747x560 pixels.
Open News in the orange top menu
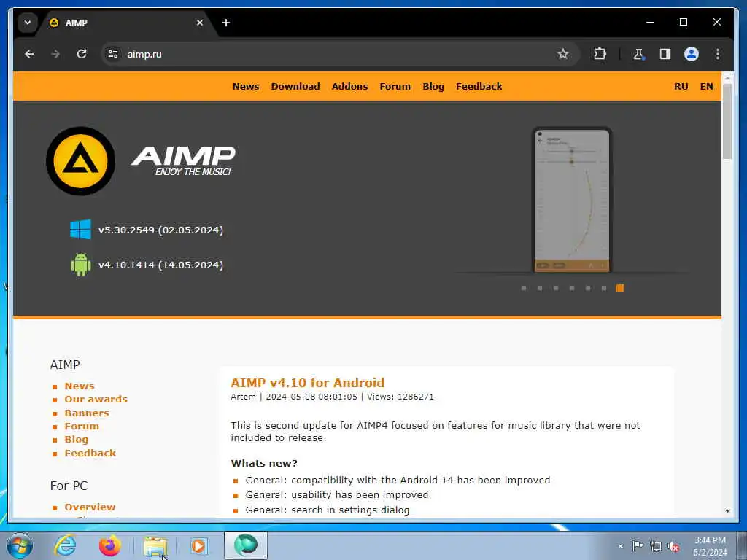[x=246, y=87]
